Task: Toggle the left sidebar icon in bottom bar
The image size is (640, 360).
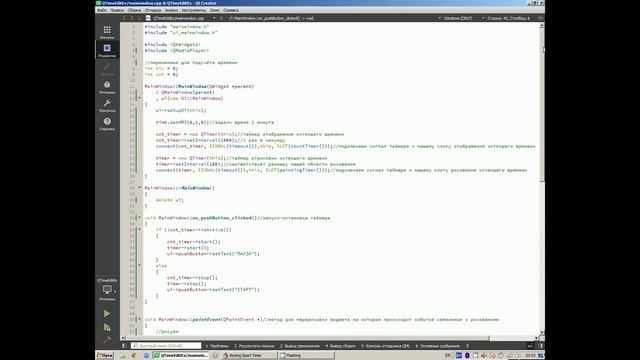Action: click(x=124, y=346)
